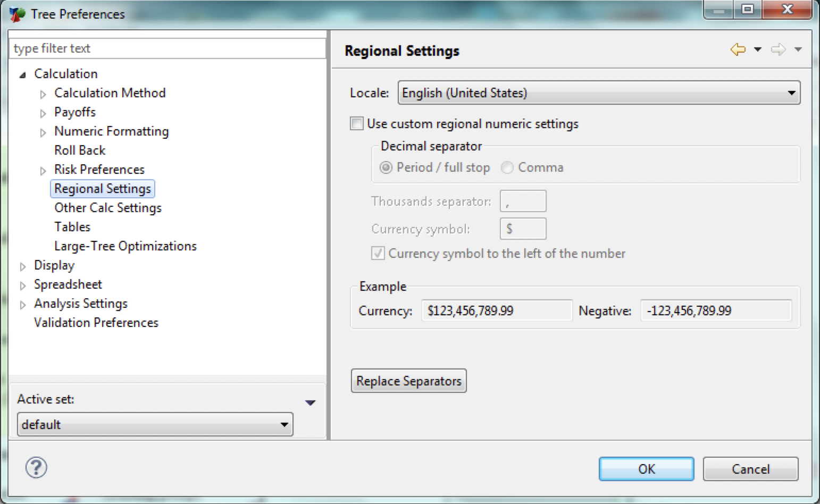Click the Replace Separators button
This screenshot has height=504, width=820.
pyautogui.click(x=408, y=381)
